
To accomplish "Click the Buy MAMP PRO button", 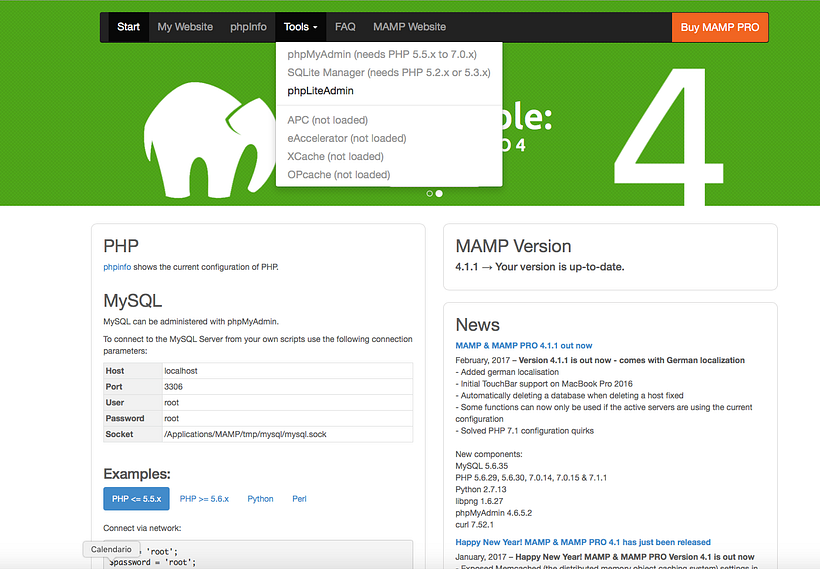I will 720,27.
